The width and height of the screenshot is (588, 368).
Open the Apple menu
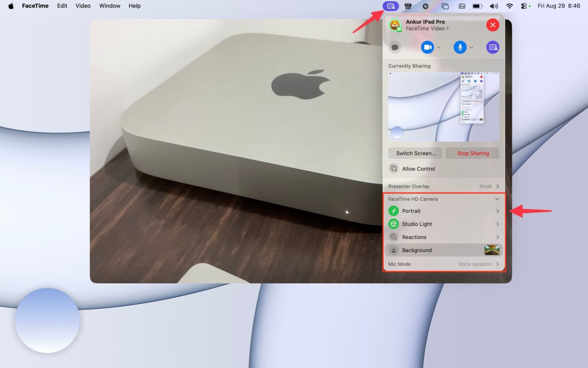tap(11, 6)
